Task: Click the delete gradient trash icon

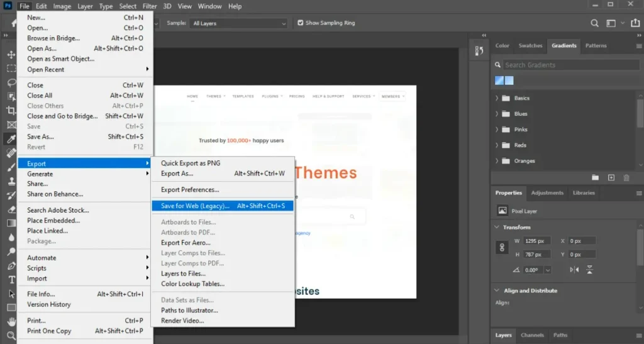Action: coord(626,178)
